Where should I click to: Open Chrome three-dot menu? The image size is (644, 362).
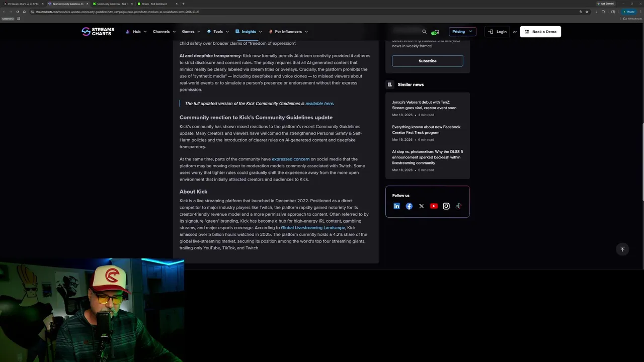[640, 12]
